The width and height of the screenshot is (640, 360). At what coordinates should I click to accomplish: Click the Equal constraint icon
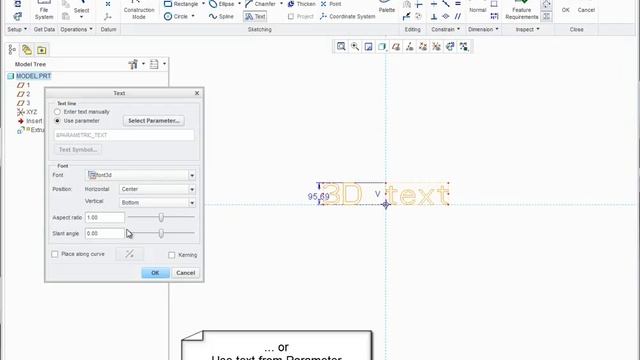tap(458, 4)
